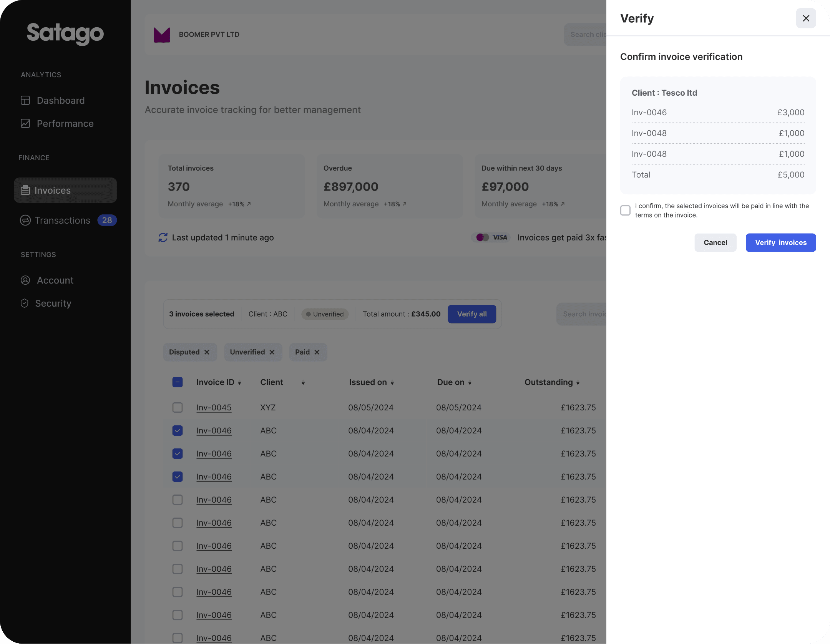Check the Inv-0045 XYZ row checkbox
The image size is (830, 644).
click(178, 408)
